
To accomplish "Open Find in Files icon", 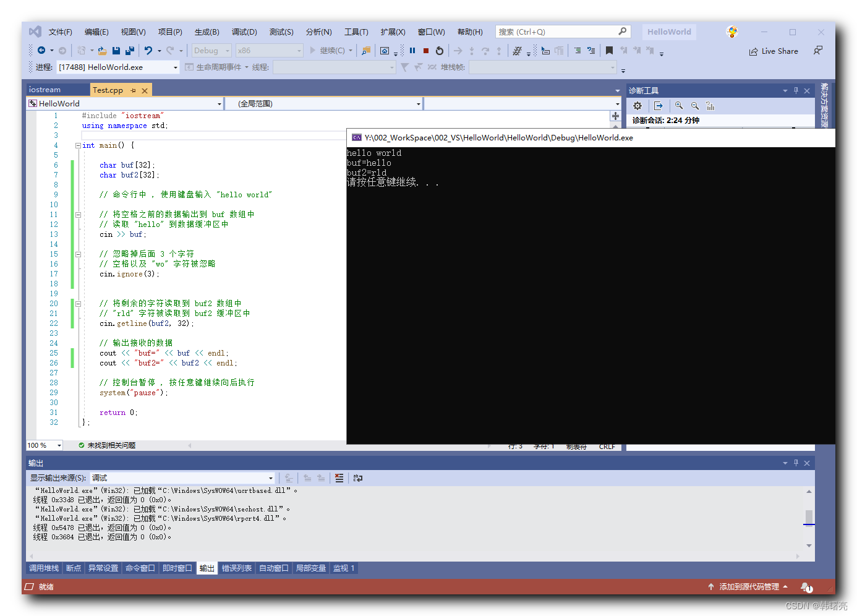I will click(x=366, y=51).
